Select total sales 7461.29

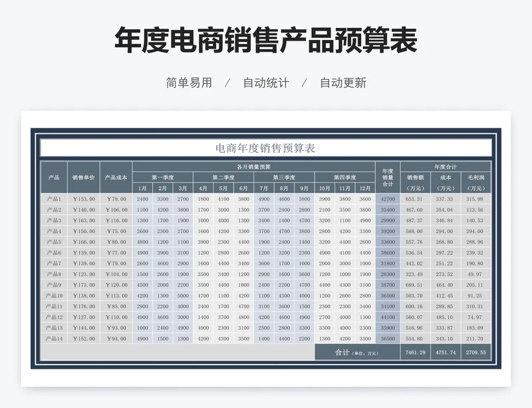(415, 352)
